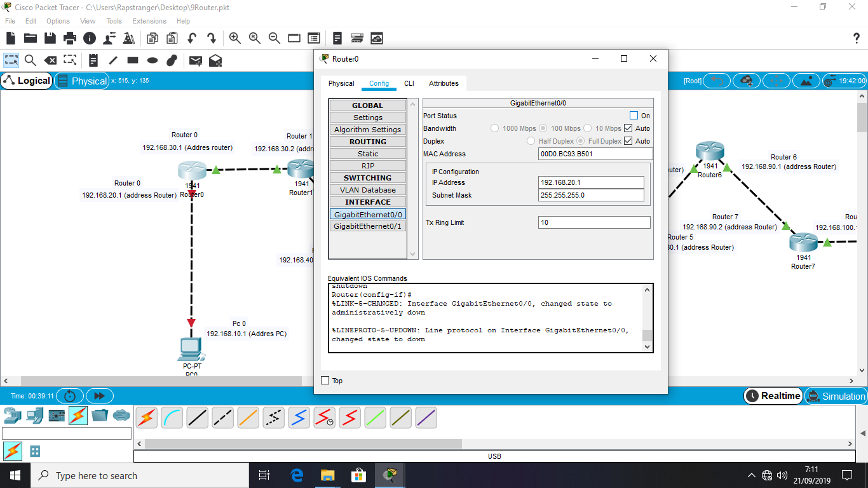This screenshot has width=868, height=488.
Task: Create a new network file
Action: point(11,38)
